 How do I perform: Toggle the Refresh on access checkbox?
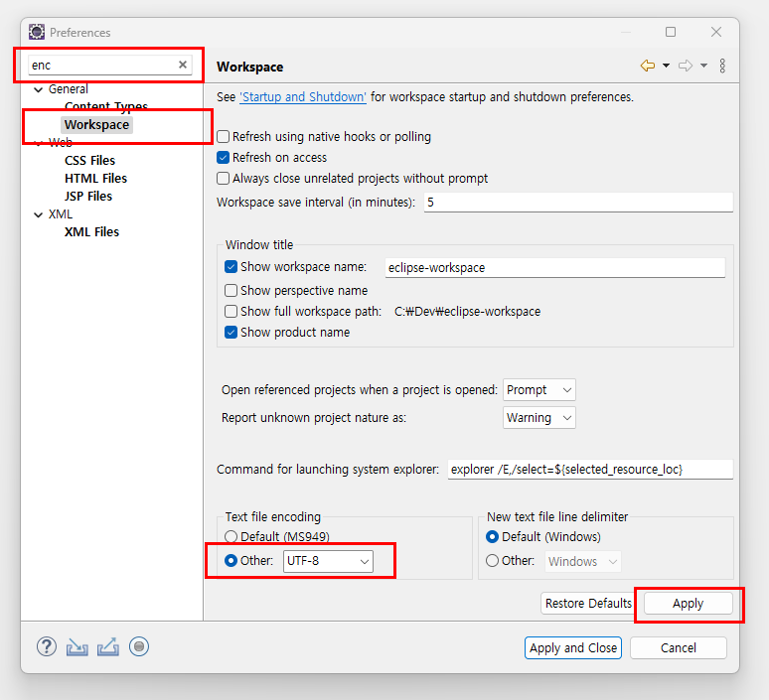(224, 157)
